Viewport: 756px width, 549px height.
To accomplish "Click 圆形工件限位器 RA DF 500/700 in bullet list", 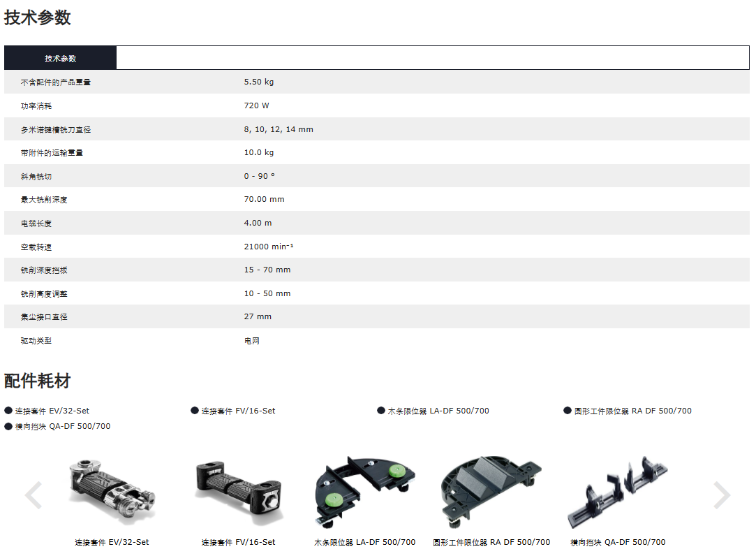I will tap(632, 411).
